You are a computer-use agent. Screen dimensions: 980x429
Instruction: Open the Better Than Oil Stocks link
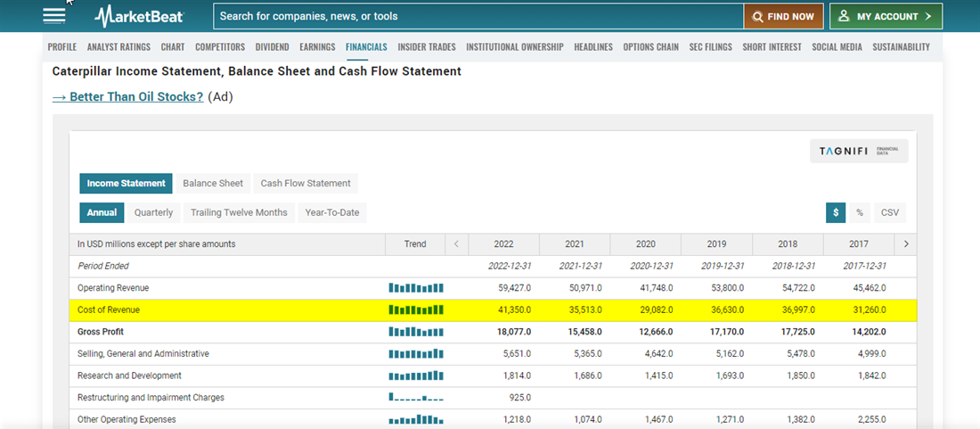[x=127, y=96]
